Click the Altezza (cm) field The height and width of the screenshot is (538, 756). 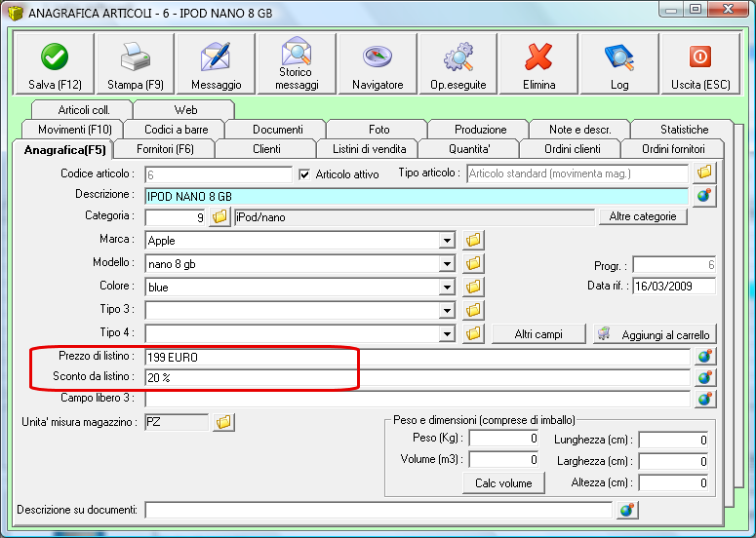point(673,482)
